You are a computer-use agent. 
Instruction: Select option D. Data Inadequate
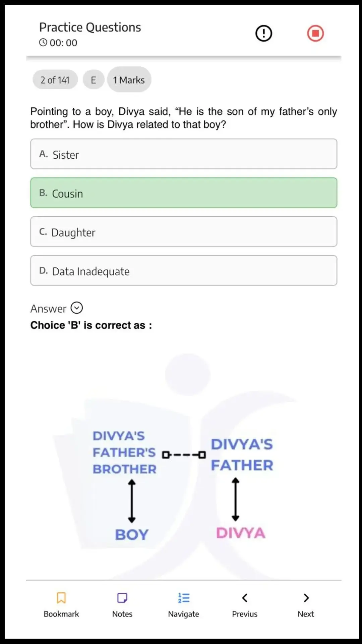[184, 270]
